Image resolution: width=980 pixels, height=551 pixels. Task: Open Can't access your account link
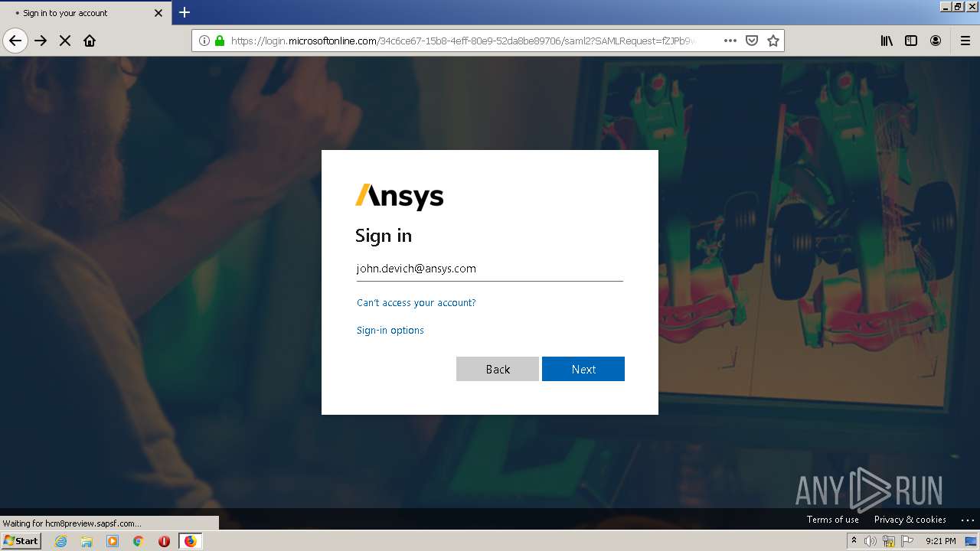coord(416,303)
